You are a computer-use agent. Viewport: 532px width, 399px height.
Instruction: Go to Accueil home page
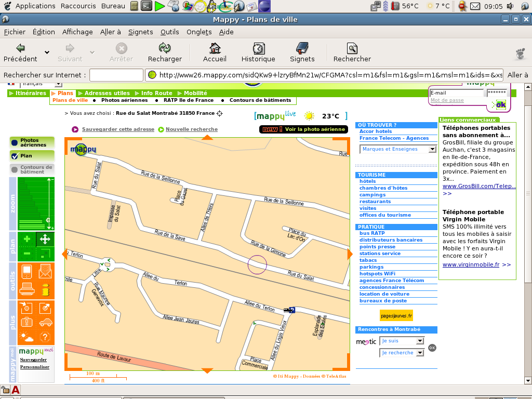click(x=215, y=53)
